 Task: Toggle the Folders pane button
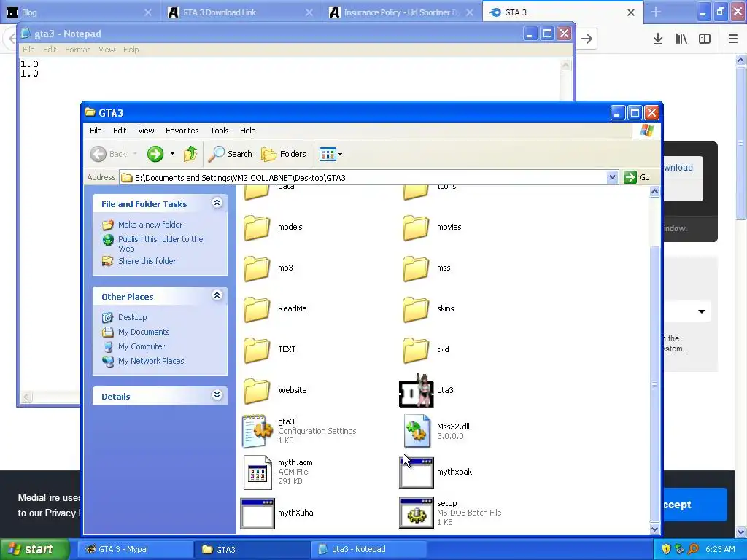284,154
